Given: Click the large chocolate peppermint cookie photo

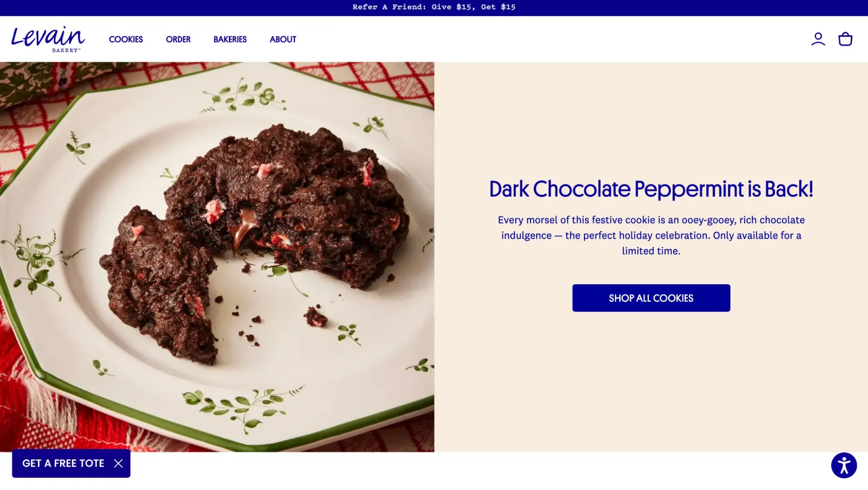Looking at the screenshot, I should pyautogui.click(x=217, y=257).
